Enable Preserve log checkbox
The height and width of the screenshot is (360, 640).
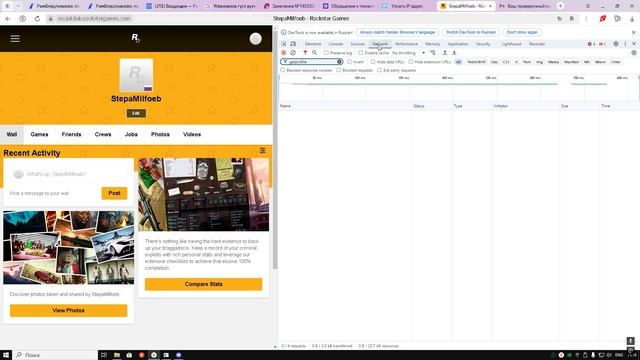[326, 53]
